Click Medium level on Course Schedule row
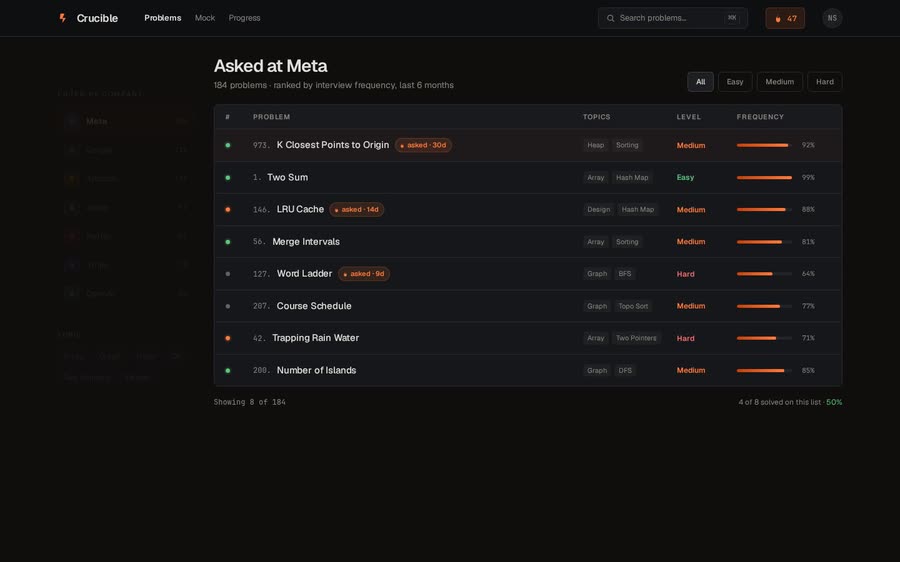This screenshot has height=562, width=900. pyautogui.click(x=690, y=306)
